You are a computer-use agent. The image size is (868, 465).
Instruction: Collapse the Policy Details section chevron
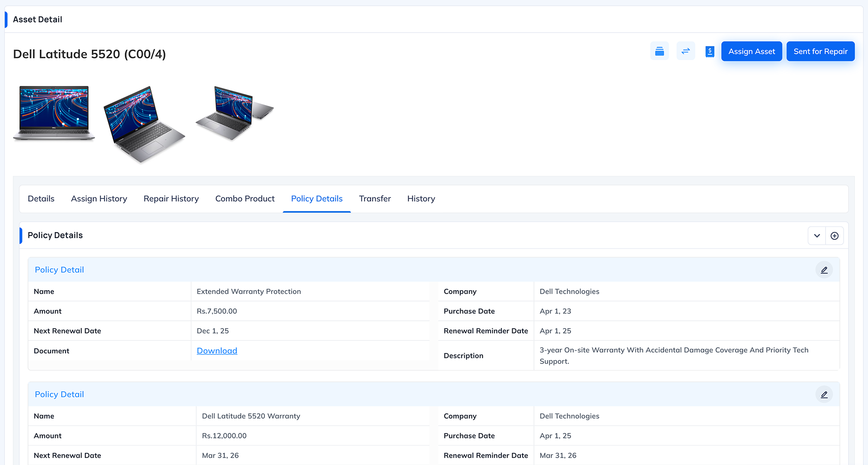point(817,236)
